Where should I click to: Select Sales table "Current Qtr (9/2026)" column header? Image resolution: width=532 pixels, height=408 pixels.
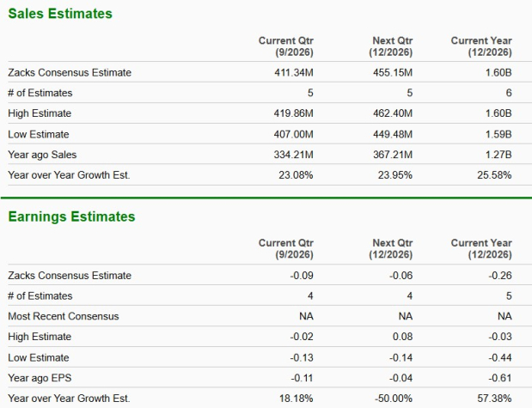pyautogui.click(x=285, y=46)
